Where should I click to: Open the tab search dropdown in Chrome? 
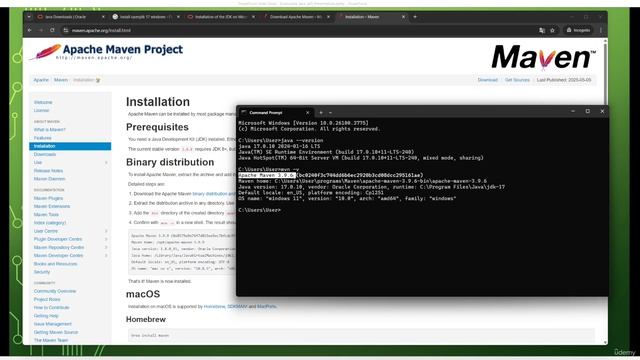(29, 17)
